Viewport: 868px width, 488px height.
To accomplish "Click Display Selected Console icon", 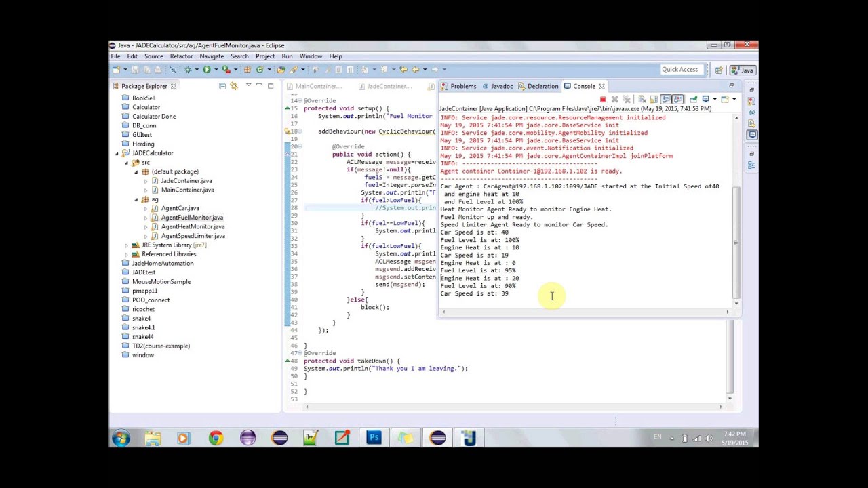I will [706, 99].
